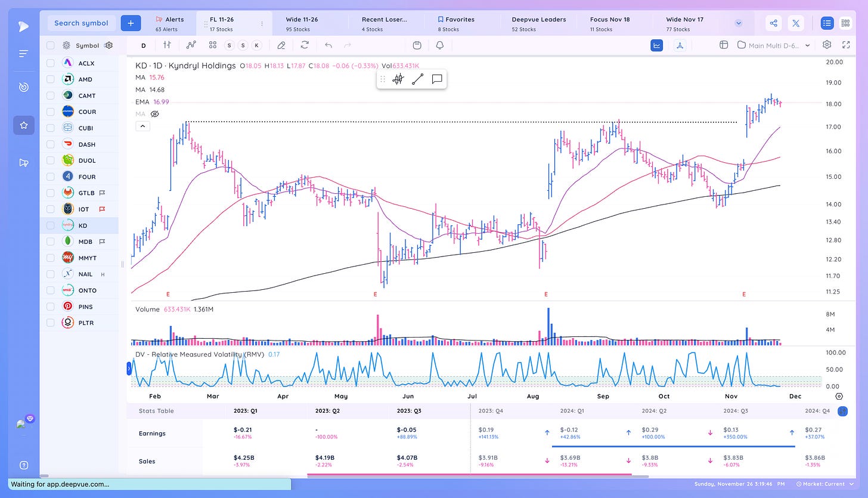The height and width of the screenshot is (498, 868).
Task: Open chart style bars icon
Action: click(167, 45)
